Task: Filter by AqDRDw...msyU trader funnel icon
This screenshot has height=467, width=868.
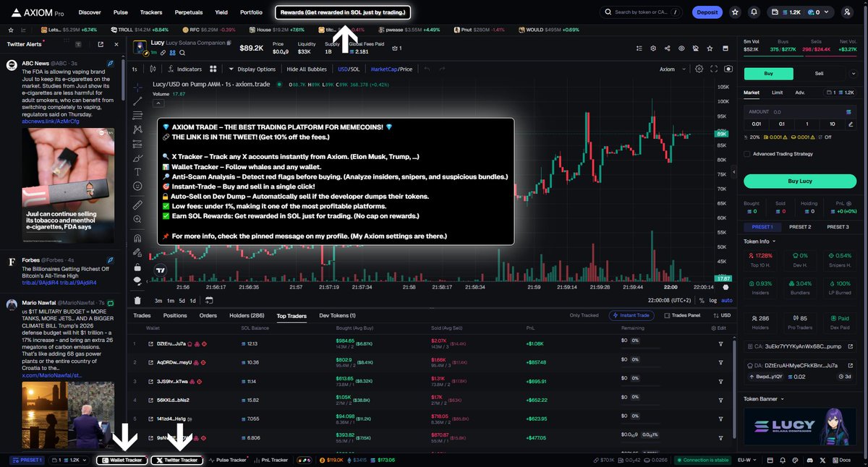Action: 720,362
